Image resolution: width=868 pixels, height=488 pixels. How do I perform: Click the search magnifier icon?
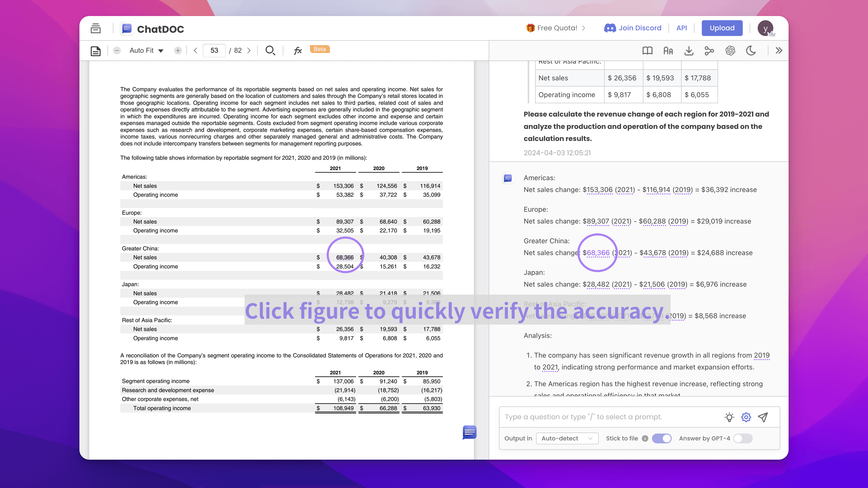[x=270, y=51]
